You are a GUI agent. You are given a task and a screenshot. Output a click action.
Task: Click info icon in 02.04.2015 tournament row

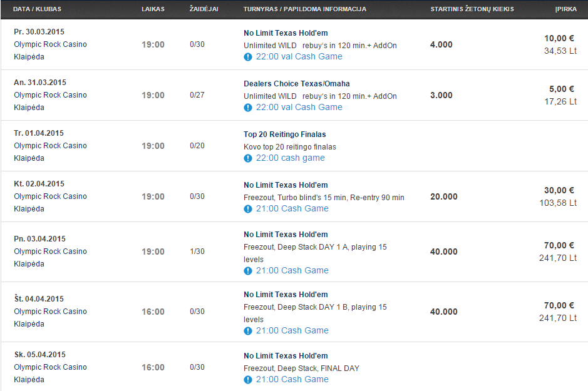click(x=248, y=209)
